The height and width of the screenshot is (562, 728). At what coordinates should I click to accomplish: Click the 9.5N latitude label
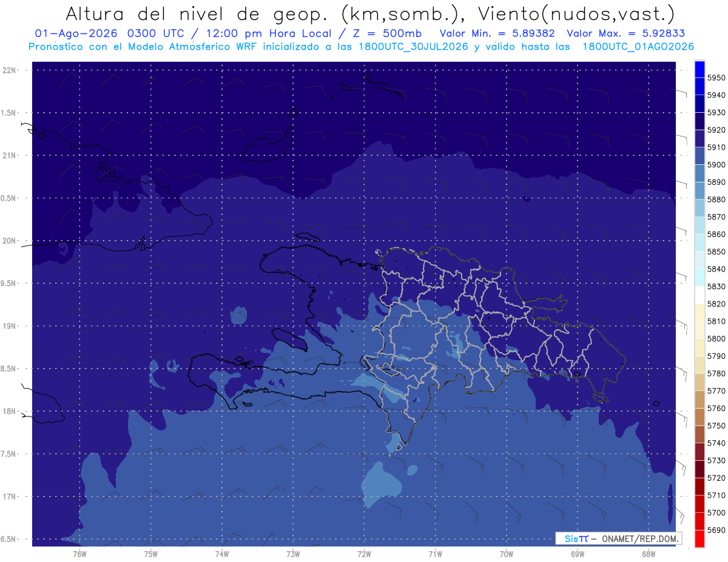tap(9, 284)
